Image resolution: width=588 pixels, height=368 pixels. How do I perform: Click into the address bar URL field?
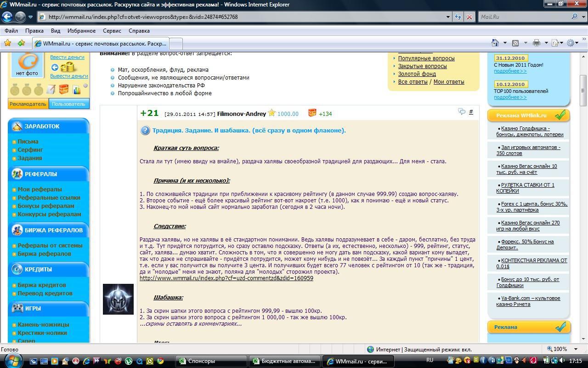coord(241,17)
